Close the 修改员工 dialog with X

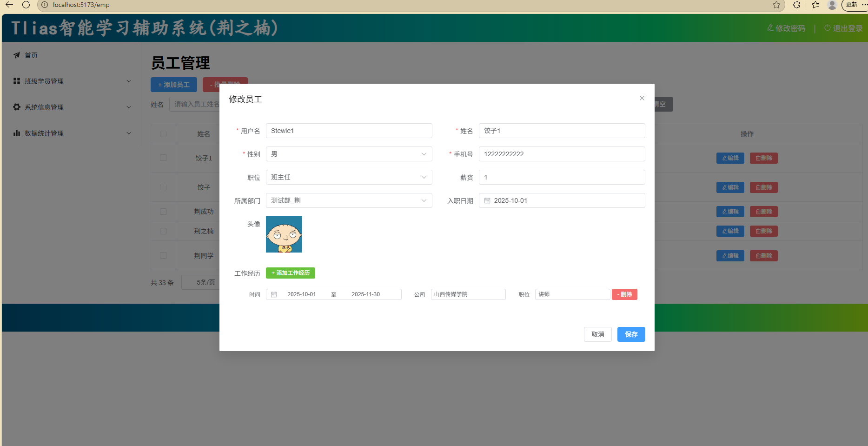(642, 98)
